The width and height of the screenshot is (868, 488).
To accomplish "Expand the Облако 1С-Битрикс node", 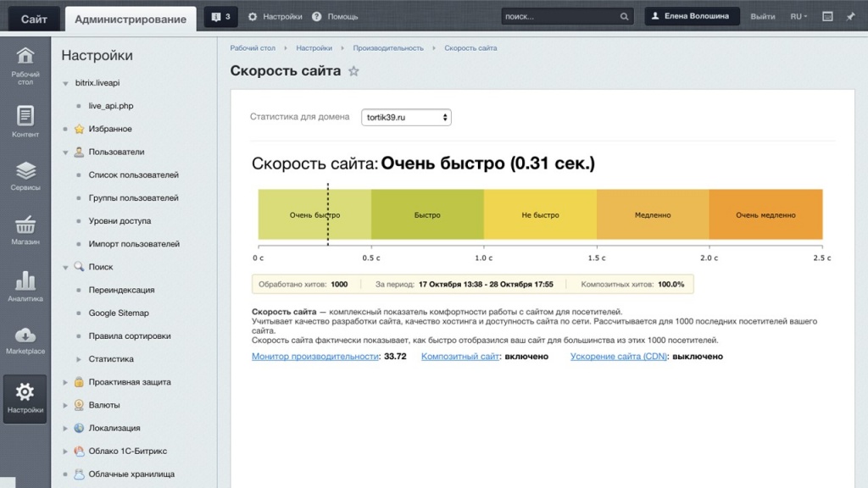I will 65,452.
